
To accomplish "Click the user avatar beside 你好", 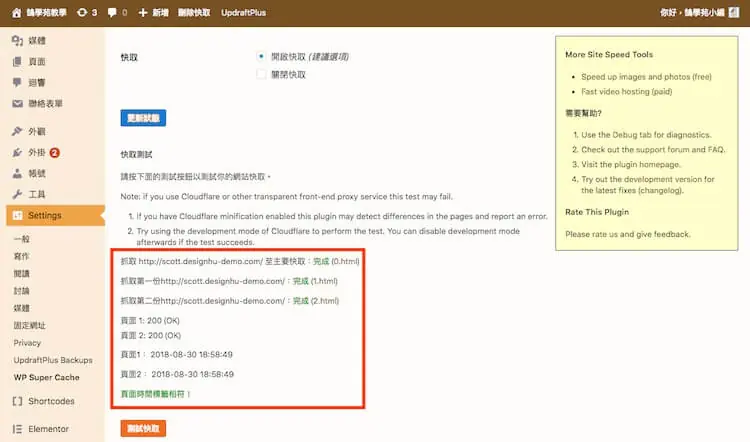I will [x=734, y=12].
